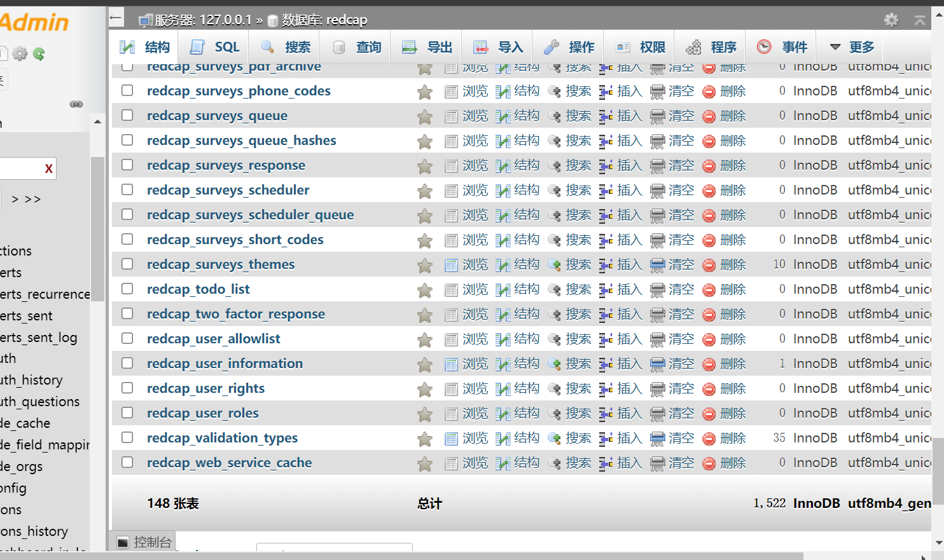Image resolution: width=944 pixels, height=560 pixels.
Task: Open phpMyAdmin settings gear icon
Action: (891, 20)
